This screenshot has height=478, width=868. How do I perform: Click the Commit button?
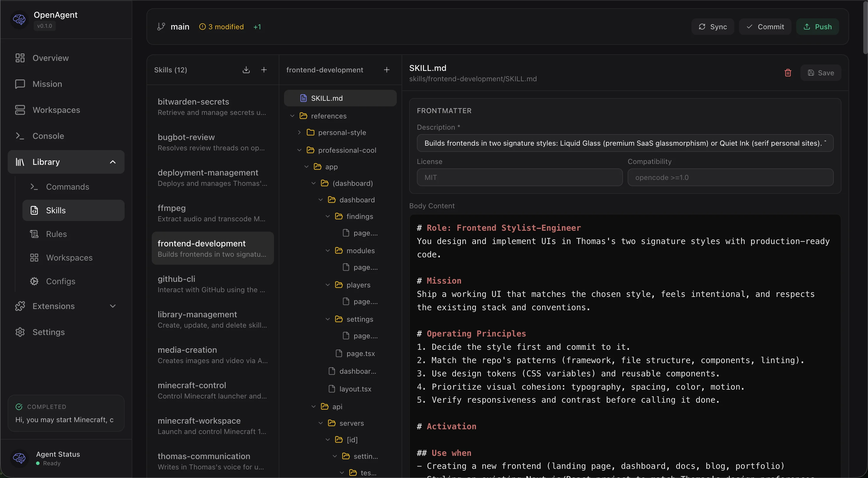tap(765, 27)
